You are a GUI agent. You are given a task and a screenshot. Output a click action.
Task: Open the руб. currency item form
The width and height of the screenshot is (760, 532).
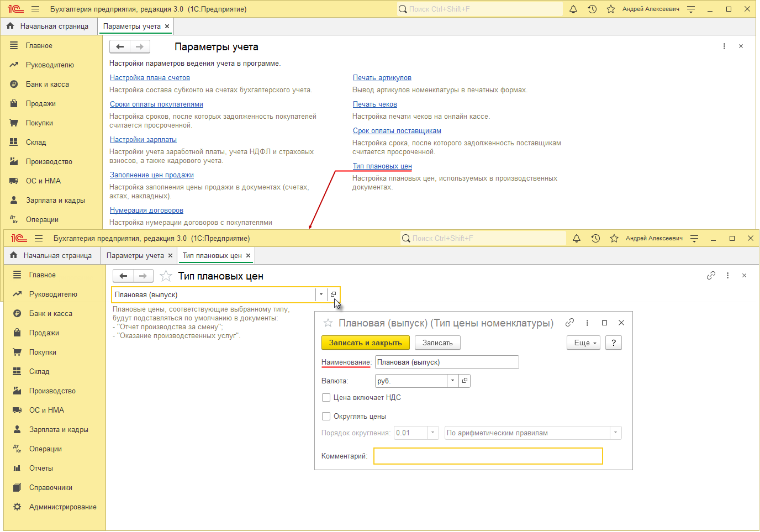pyautogui.click(x=465, y=381)
